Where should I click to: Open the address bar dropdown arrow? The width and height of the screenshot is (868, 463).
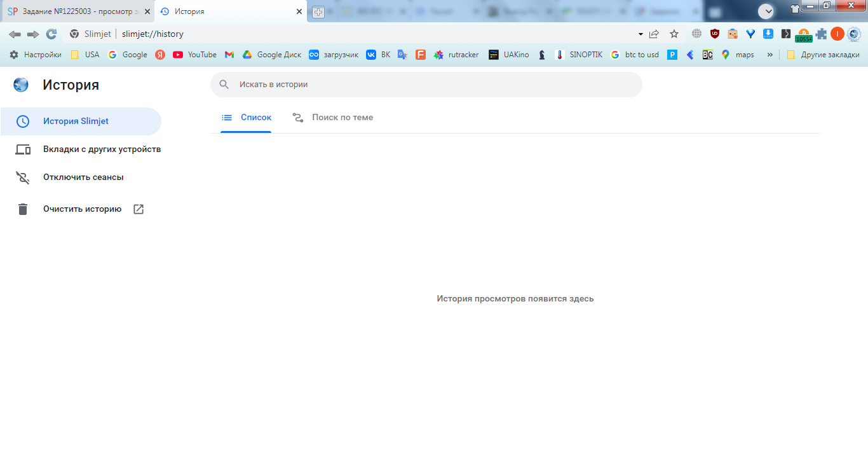pyautogui.click(x=641, y=34)
